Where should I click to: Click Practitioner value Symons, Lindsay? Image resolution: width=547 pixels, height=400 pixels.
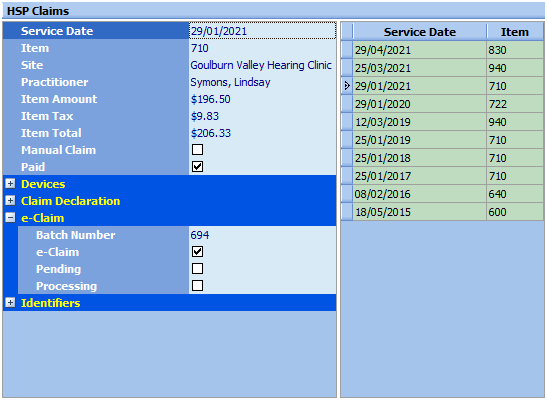click(262, 82)
